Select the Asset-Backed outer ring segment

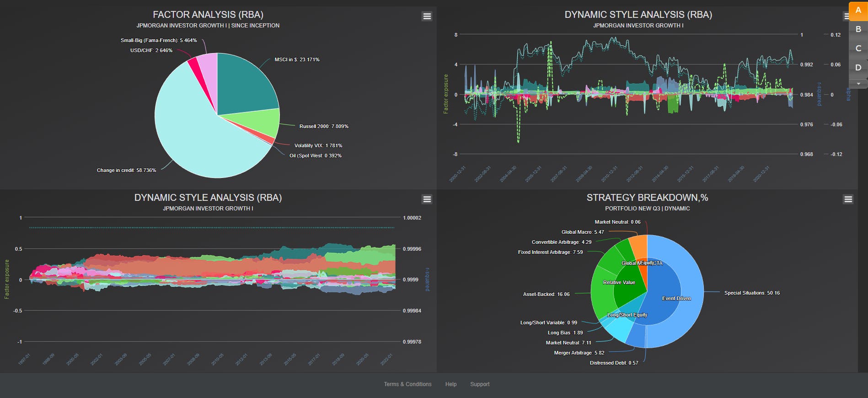(600, 293)
